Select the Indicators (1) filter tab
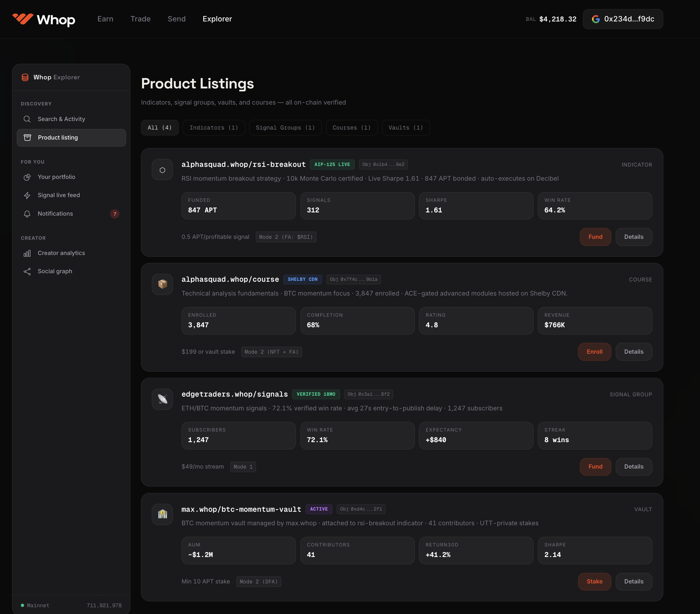This screenshot has width=700, height=614. tap(214, 128)
